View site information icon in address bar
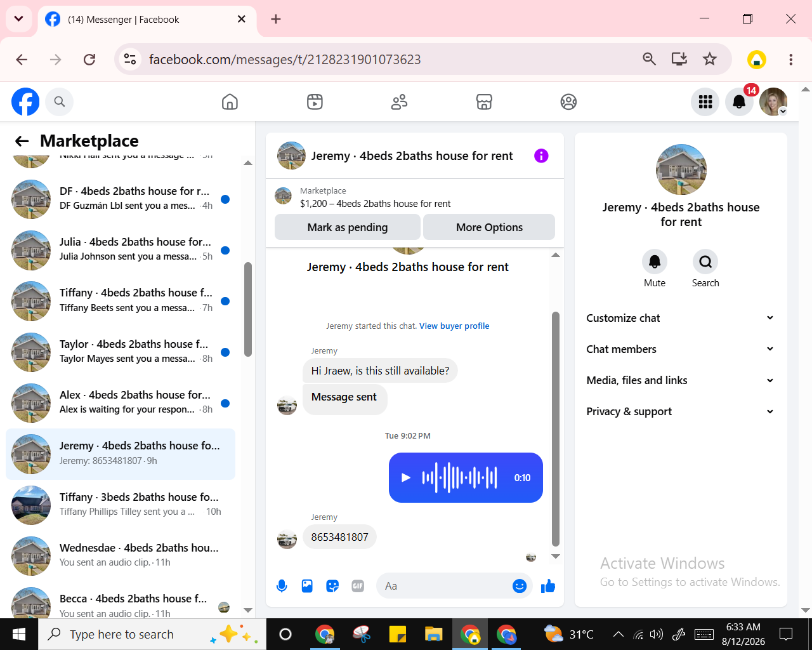 [x=130, y=59]
